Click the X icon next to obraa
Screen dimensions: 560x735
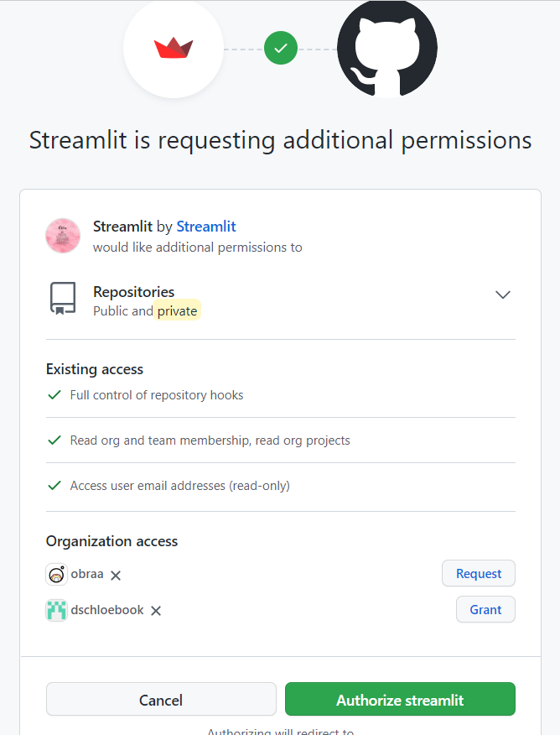point(116,575)
